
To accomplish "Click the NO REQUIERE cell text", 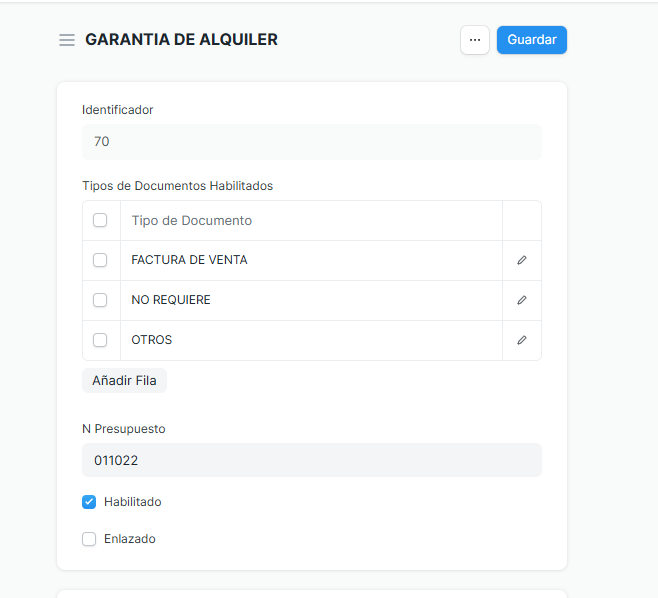I will [171, 300].
